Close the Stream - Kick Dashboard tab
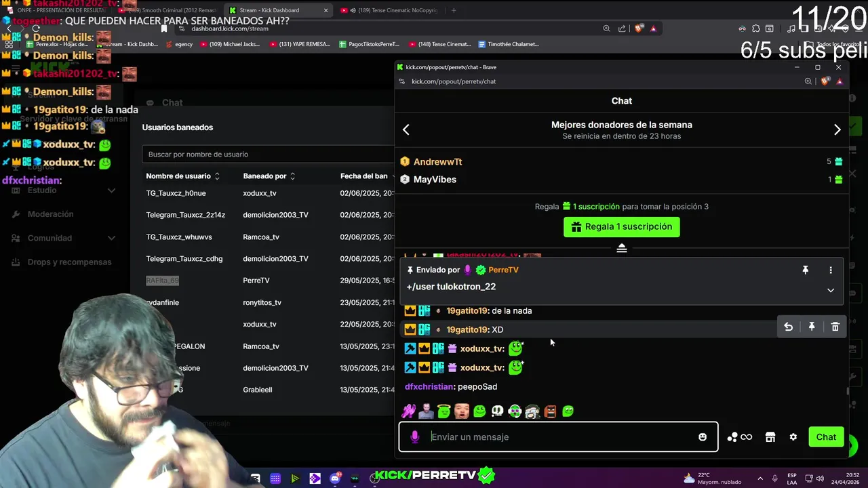This screenshot has height=488, width=868. pyautogui.click(x=325, y=10)
